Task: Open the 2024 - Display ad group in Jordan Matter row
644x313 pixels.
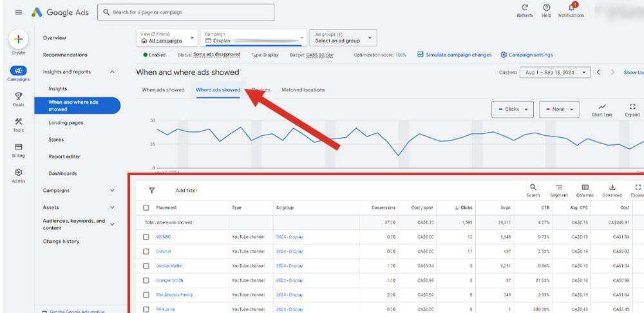Action: tap(289, 266)
